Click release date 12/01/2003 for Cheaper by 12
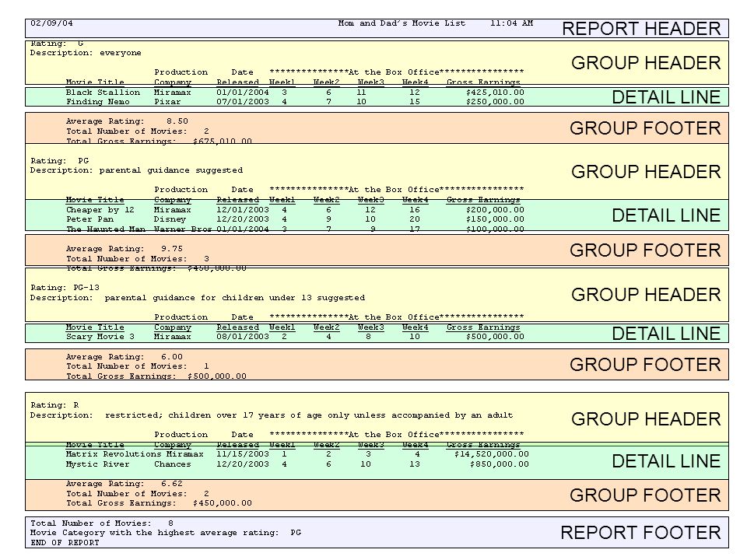The height and width of the screenshot is (560, 747). click(x=243, y=210)
